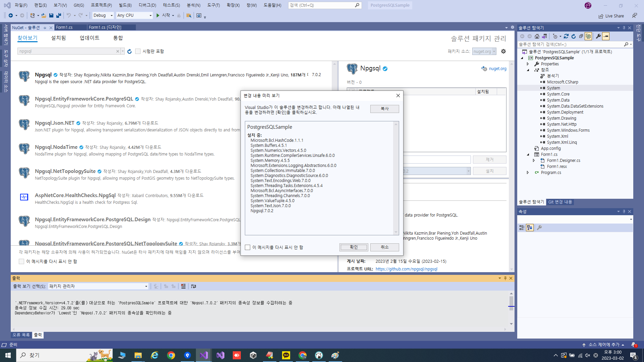Click the Save All toolbar icon
The width and height of the screenshot is (644, 362).
(59, 15)
